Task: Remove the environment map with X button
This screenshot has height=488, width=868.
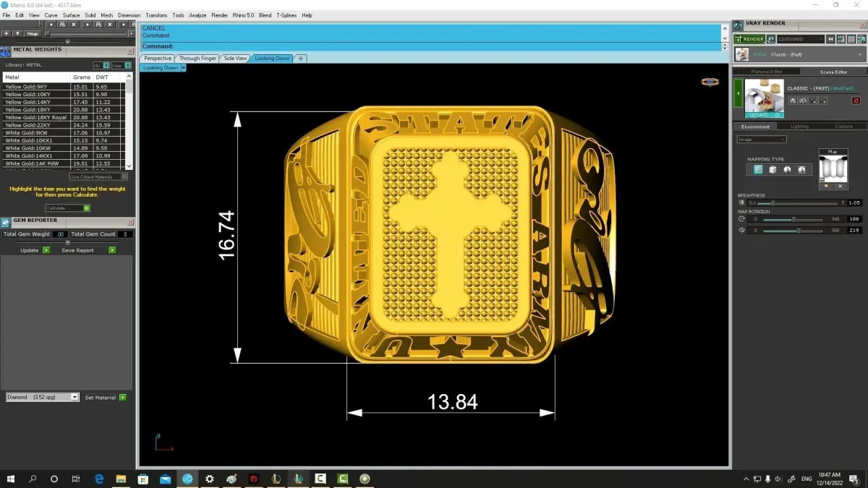Action: coord(840,187)
